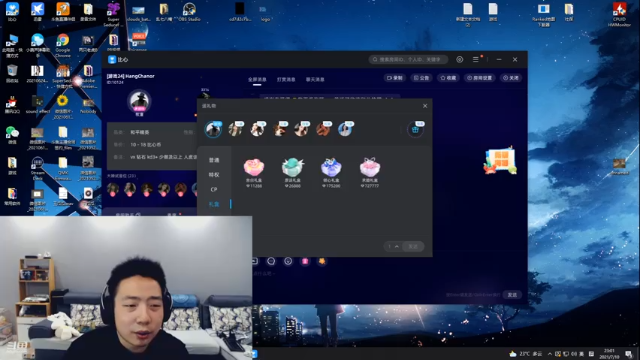This screenshot has height=360, width=640.
Task: Select the 特权 gift category tab
Action: point(214,175)
